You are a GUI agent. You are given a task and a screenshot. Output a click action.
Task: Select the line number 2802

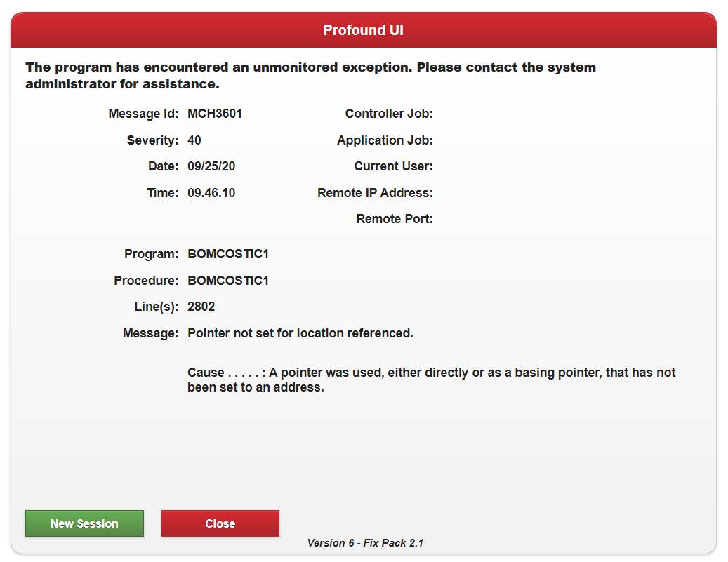coord(201,307)
